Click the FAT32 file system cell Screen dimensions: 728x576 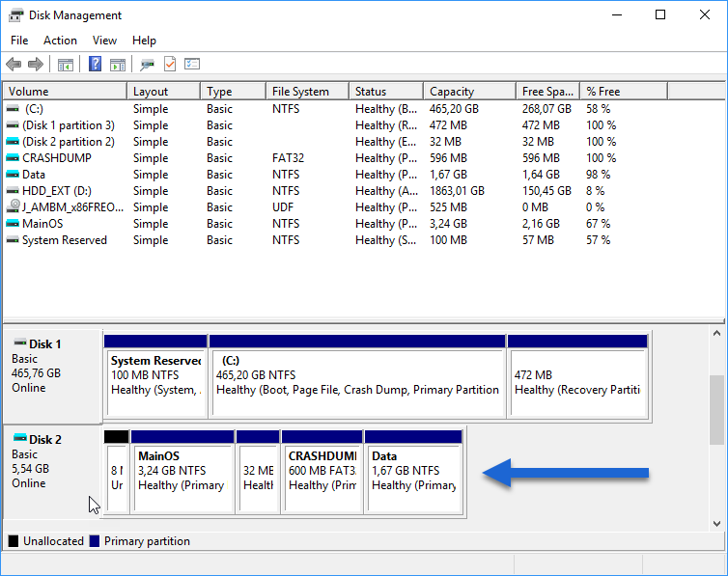click(288, 158)
